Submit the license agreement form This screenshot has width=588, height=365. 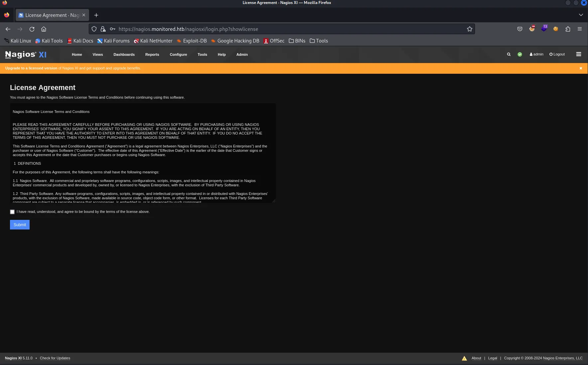point(20,225)
